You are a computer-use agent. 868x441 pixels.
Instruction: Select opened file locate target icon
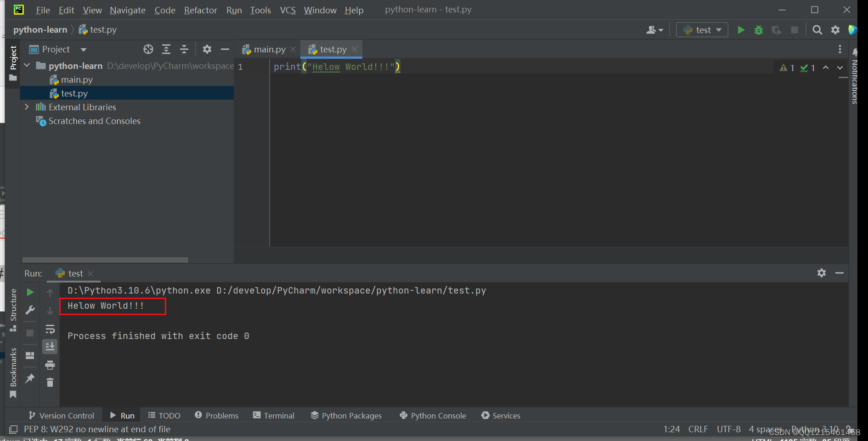(x=148, y=49)
